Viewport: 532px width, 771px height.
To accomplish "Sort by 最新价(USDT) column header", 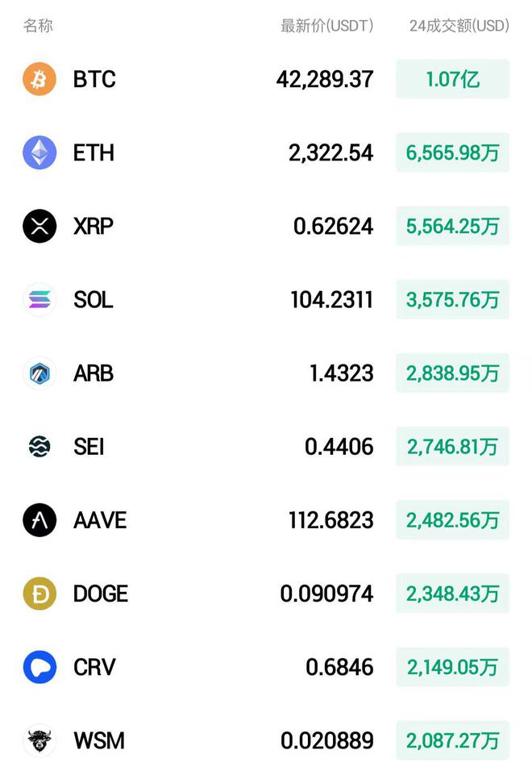I will [x=326, y=26].
